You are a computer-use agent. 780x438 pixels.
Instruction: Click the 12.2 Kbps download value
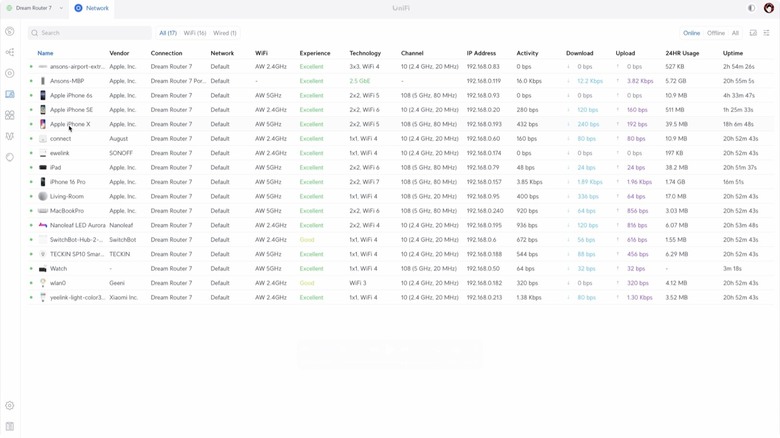coord(590,81)
